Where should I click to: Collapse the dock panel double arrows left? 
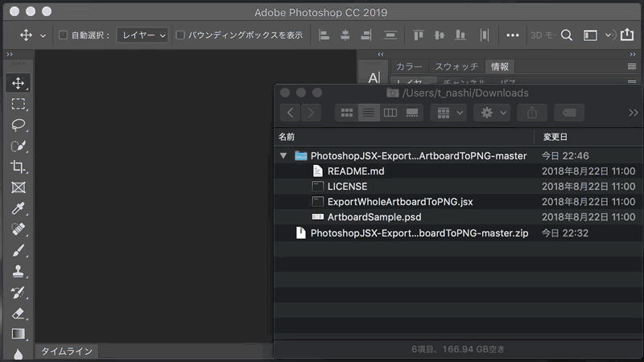(x=381, y=54)
